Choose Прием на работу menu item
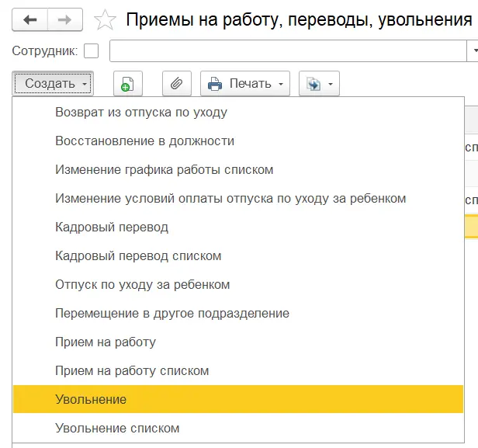The height and width of the screenshot is (448, 478). (x=106, y=342)
